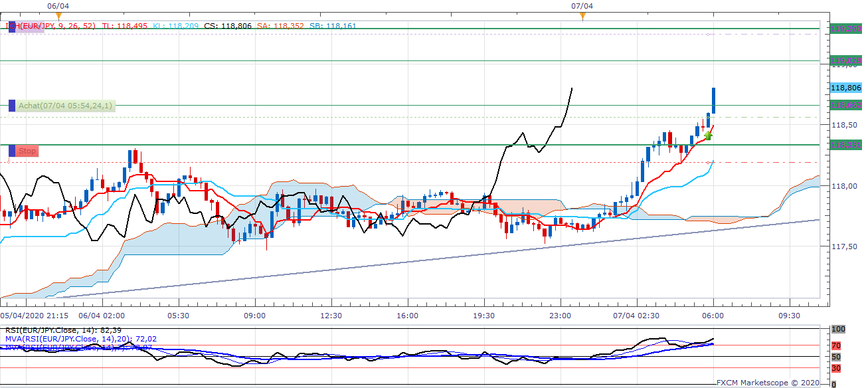The image size is (868, 388).
Task: Click the last tall blue candlestick
Action: 714,100
